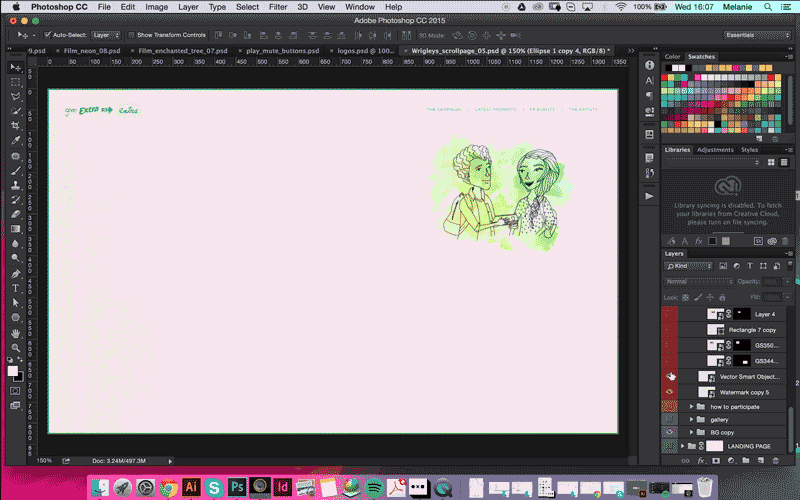Switch to the Color panel tab
Viewport: 800px width, 500px height.
coord(672,57)
